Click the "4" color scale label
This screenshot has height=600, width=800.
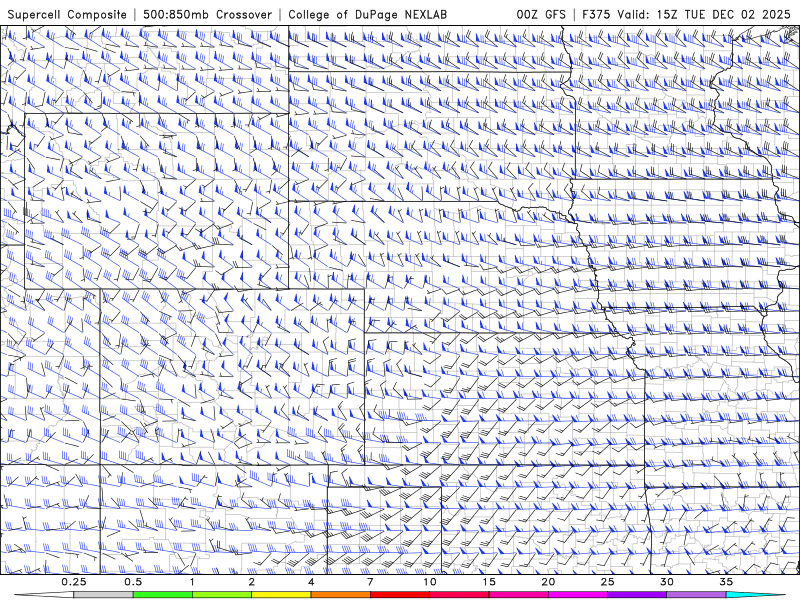click(311, 582)
